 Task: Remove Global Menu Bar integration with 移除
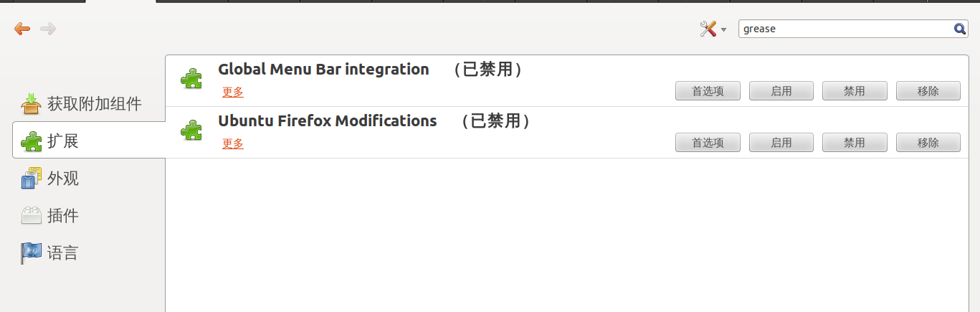928,91
